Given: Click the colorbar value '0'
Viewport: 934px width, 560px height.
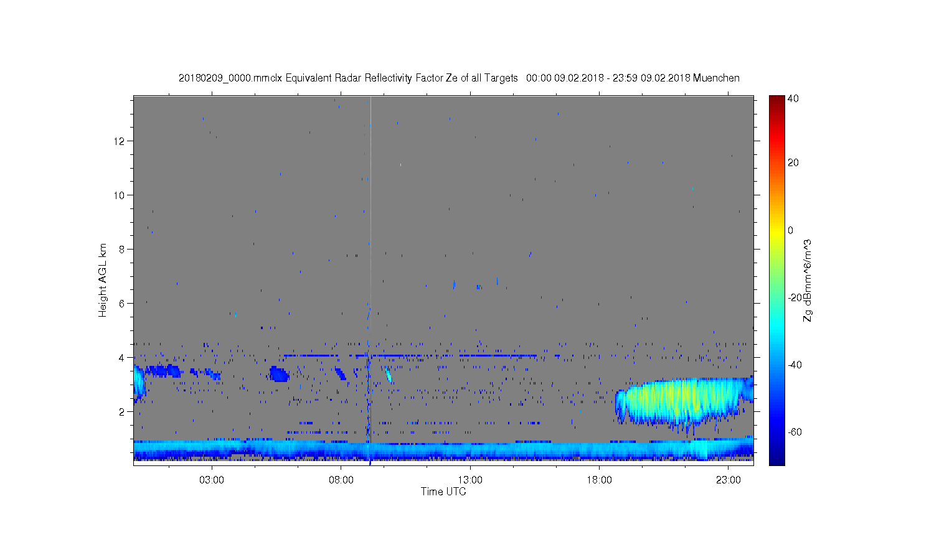Looking at the screenshot, I should [791, 230].
